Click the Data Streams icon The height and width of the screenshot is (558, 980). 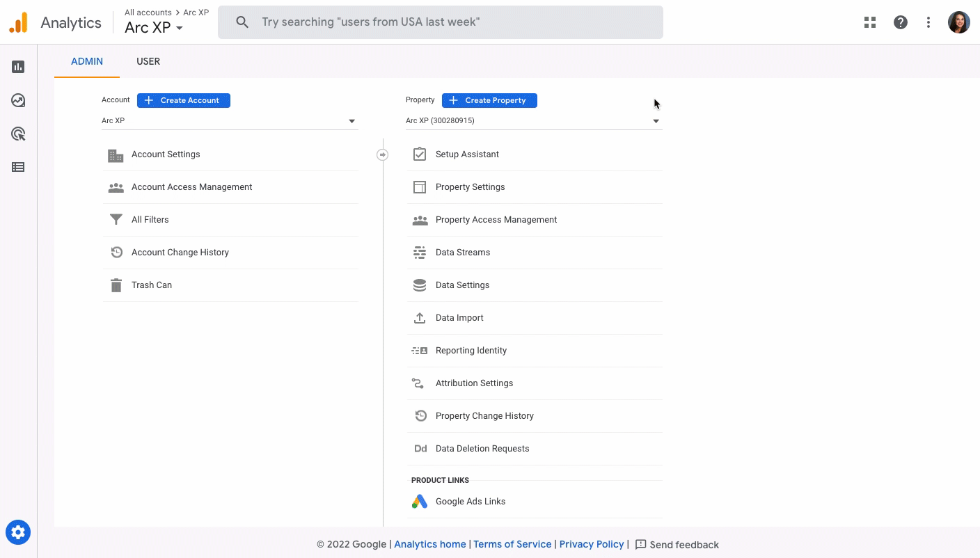point(420,253)
